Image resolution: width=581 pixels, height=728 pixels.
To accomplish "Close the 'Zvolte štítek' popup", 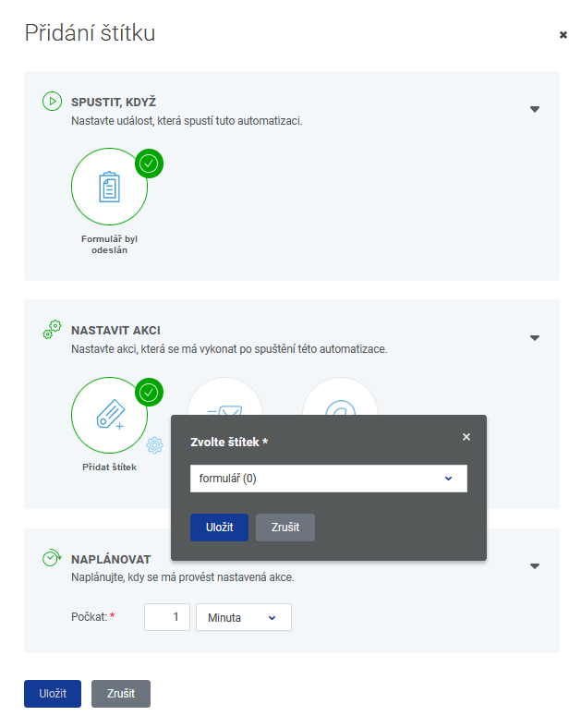I will click(x=466, y=437).
